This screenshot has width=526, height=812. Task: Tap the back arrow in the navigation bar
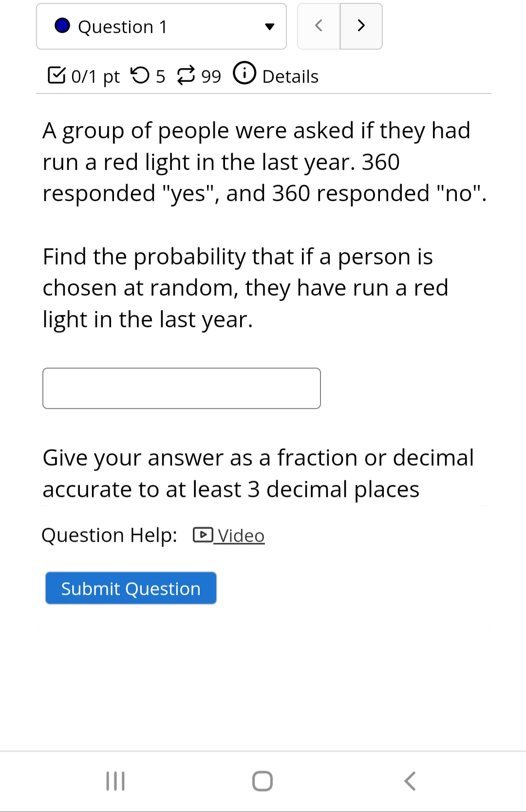pos(409,780)
